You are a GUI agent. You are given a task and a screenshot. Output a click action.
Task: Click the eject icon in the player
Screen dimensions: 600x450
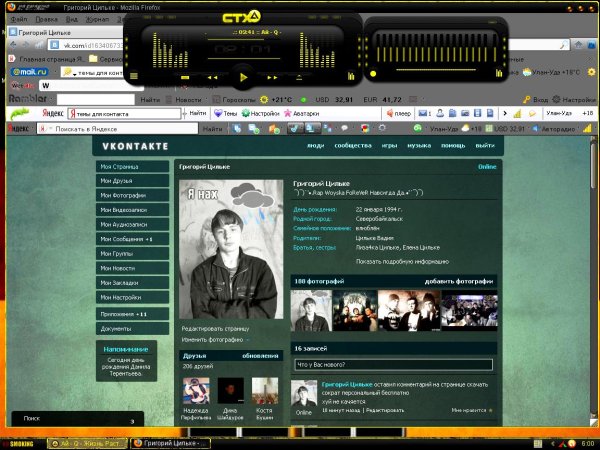pos(299,78)
